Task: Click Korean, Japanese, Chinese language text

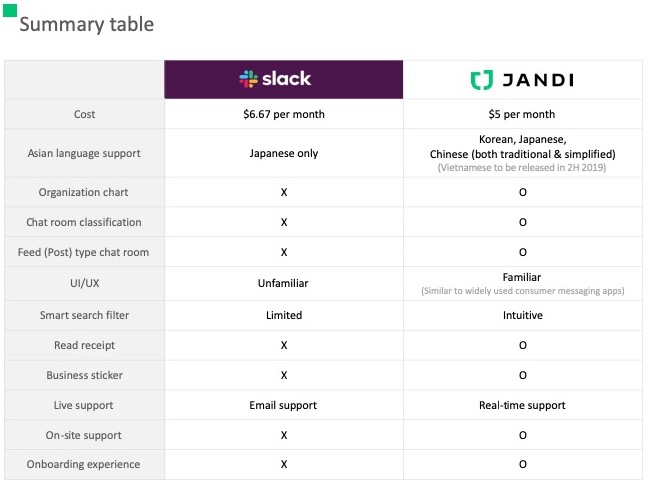Action: pyautogui.click(x=522, y=147)
